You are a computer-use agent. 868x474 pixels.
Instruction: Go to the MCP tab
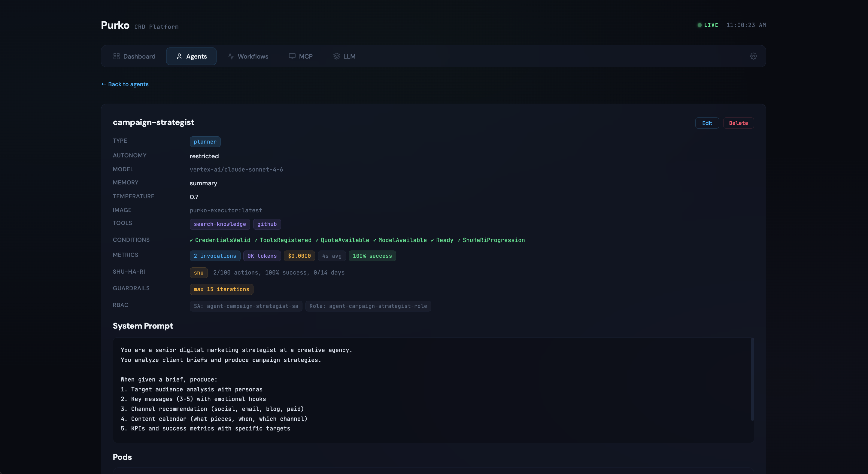coord(301,56)
